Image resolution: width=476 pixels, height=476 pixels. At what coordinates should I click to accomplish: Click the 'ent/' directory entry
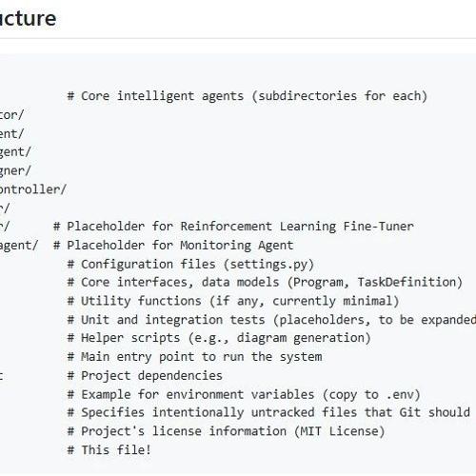(11, 133)
